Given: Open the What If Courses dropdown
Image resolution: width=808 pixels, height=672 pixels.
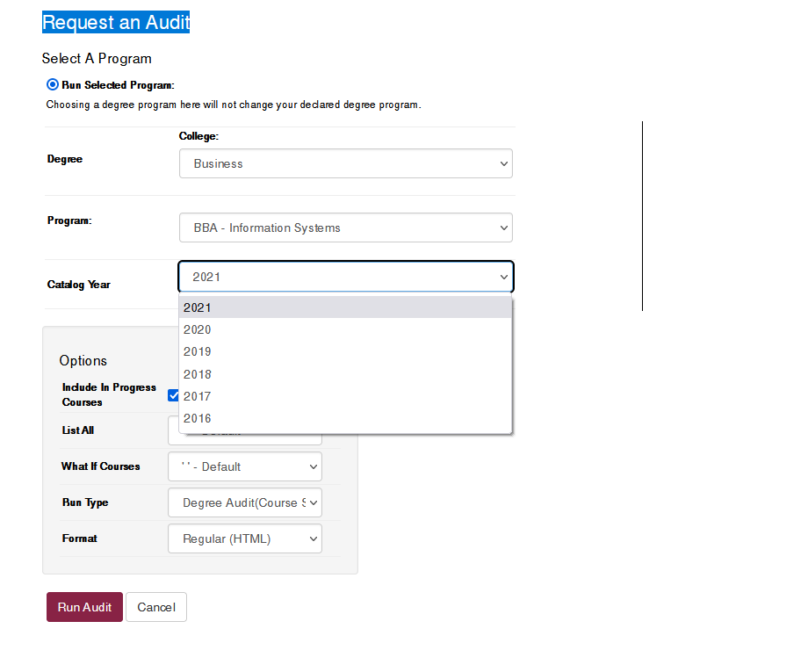Looking at the screenshot, I should pyautogui.click(x=244, y=466).
